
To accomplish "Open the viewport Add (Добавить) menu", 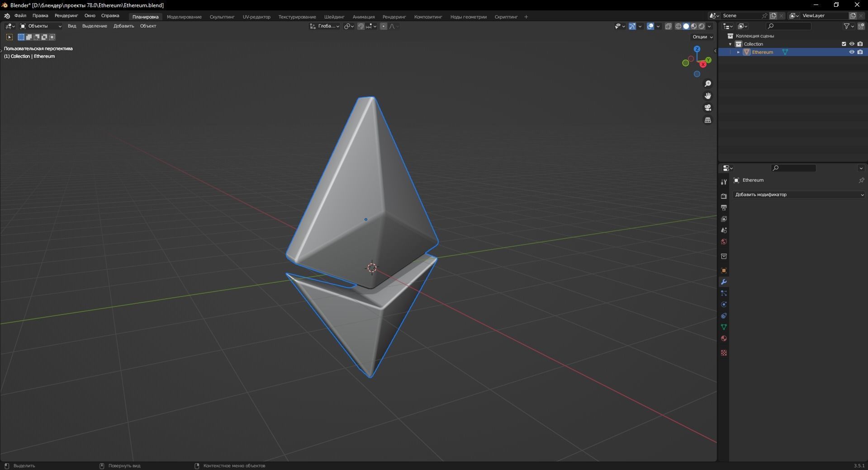I will [x=123, y=26].
